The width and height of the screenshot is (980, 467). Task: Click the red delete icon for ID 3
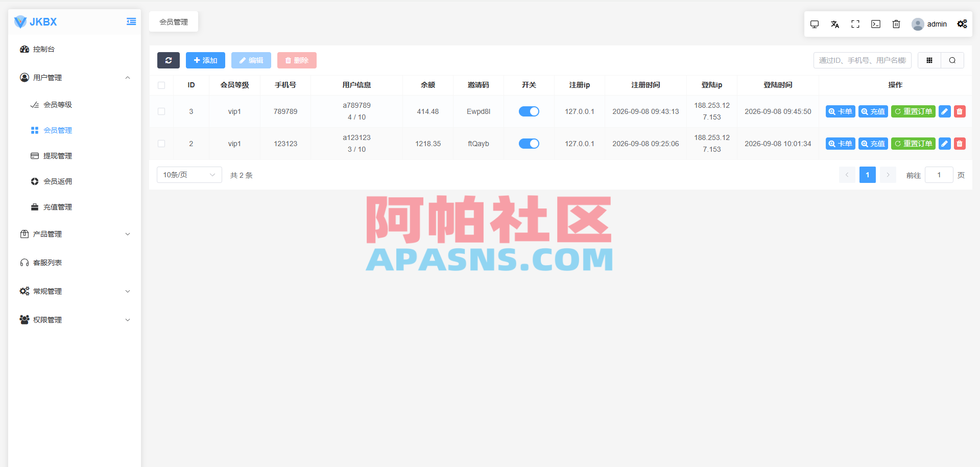click(960, 111)
